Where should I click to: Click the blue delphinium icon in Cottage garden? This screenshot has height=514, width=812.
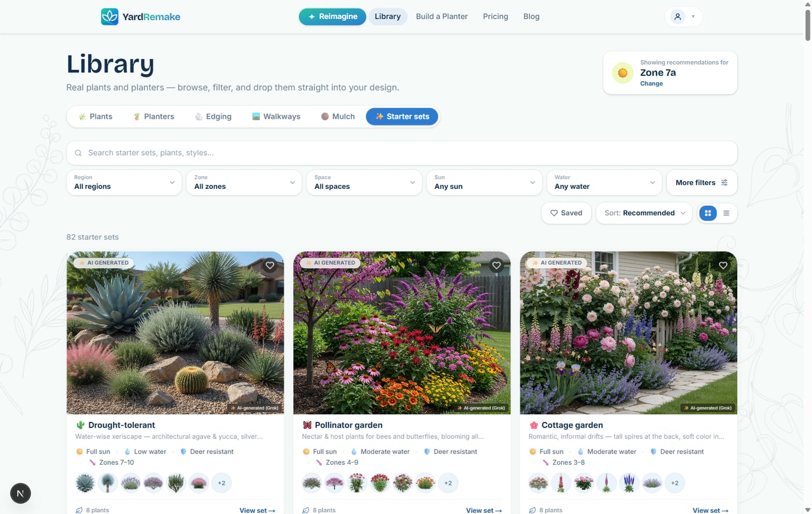click(629, 483)
